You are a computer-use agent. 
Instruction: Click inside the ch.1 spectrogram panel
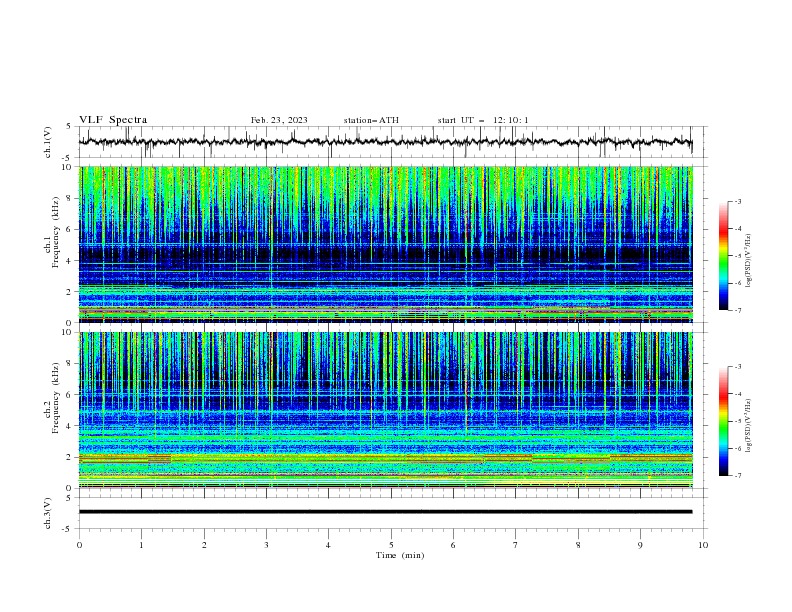point(385,244)
